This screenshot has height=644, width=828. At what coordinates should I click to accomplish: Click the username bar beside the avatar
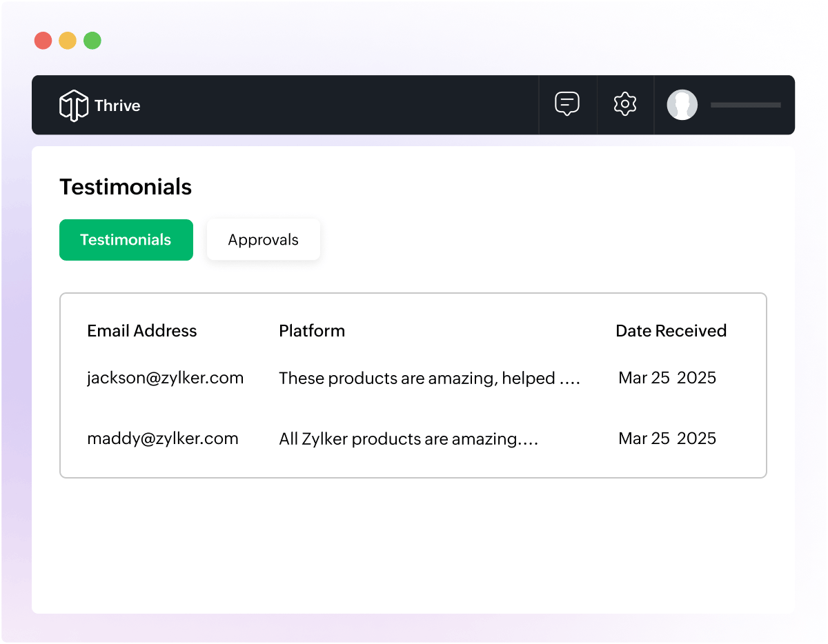click(745, 105)
